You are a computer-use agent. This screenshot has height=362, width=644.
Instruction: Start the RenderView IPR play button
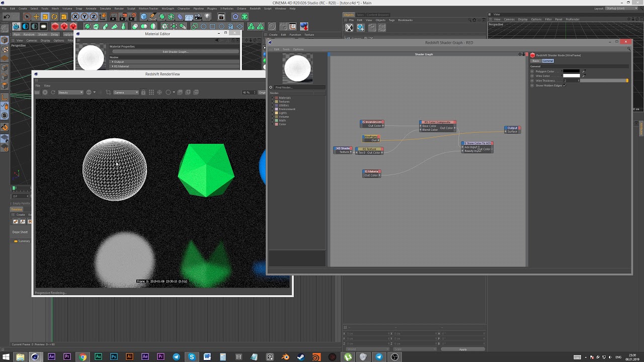[45, 93]
